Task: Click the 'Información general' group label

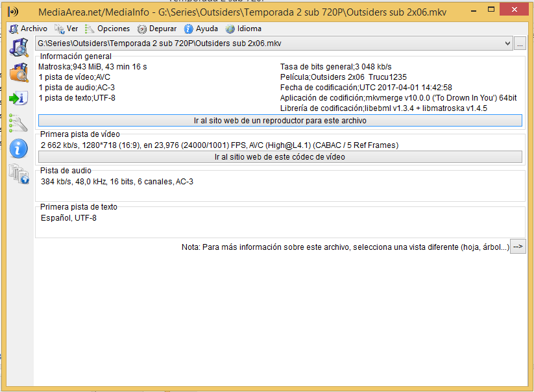Action: pyautogui.click(x=76, y=56)
